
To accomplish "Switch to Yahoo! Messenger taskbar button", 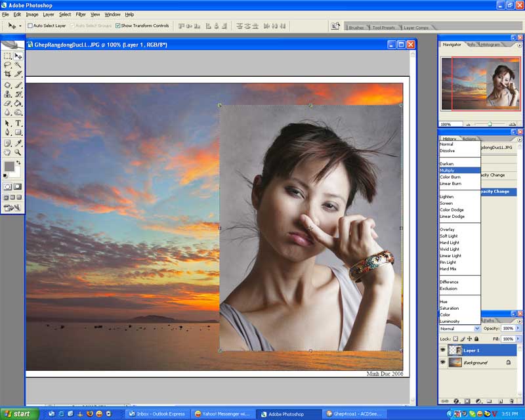I will coord(223,414).
